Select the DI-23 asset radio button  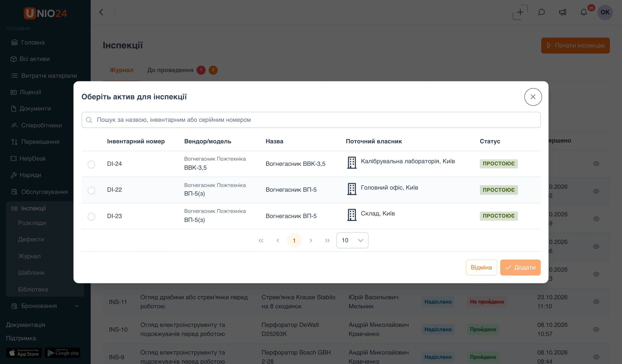point(91,217)
